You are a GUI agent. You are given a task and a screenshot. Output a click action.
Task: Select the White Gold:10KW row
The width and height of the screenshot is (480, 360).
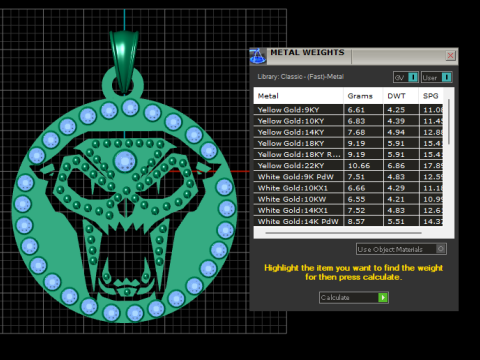click(348, 199)
